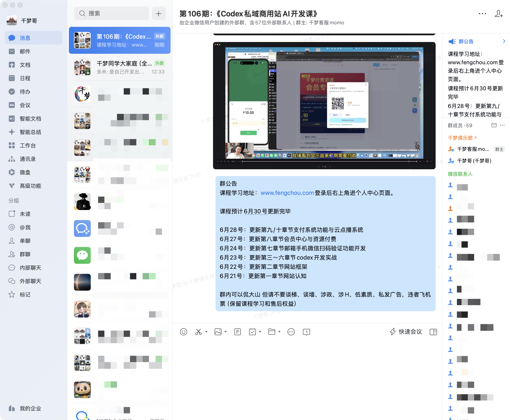Click the chat bubble ellipsis icon in toolbar
The height and width of the screenshot is (420, 510).
click(x=291, y=332)
